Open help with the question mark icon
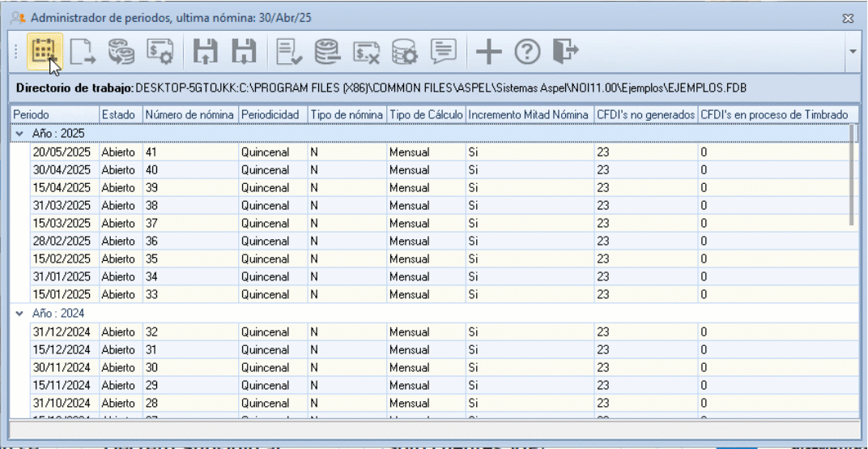 527,52
